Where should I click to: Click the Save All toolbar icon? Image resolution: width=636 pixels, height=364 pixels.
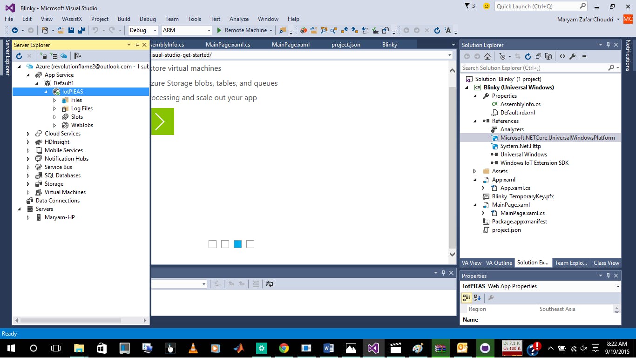tap(81, 30)
